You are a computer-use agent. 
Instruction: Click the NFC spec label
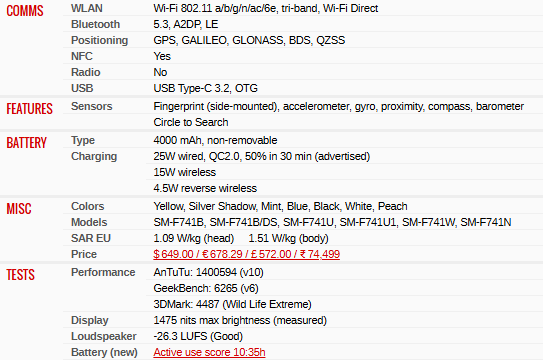[x=82, y=56]
